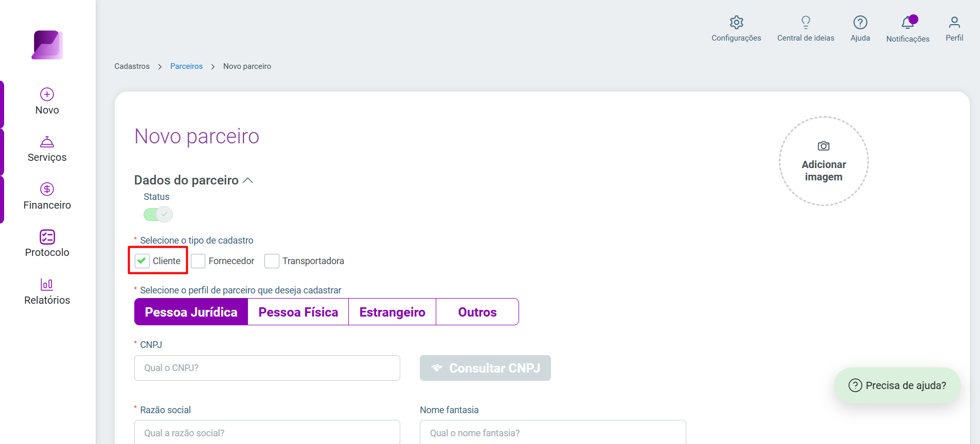Check the Fornecedor checkbox
The height and width of the screenshot is (444, 980).
[198, 261]
